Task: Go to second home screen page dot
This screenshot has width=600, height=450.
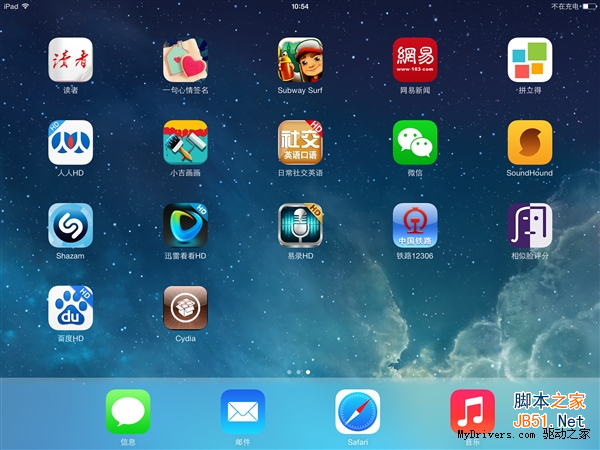Action: pyautogui.click(x=299, y=372)
